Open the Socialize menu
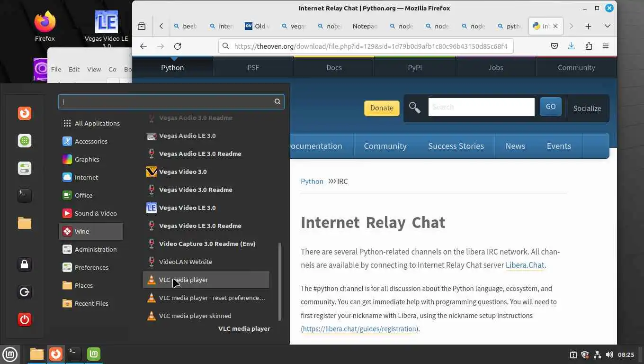Screen dimensions: 644x364 tap(587, 108)
